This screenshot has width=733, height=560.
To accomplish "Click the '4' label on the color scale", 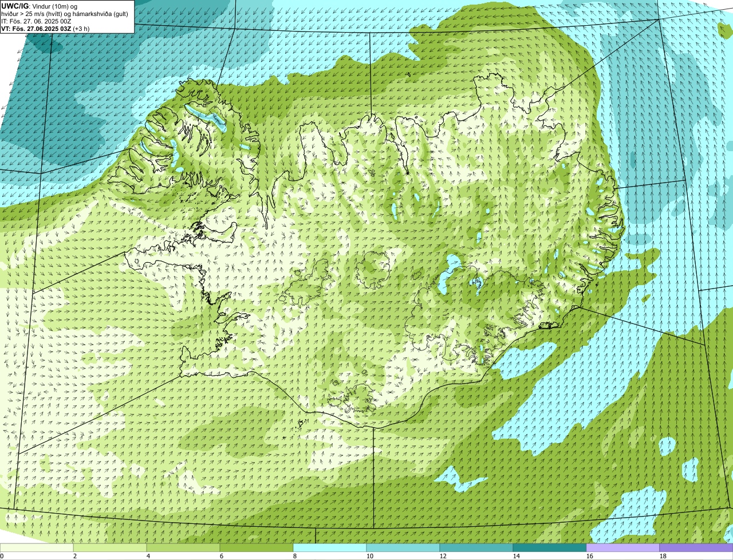I will point(148,556).
